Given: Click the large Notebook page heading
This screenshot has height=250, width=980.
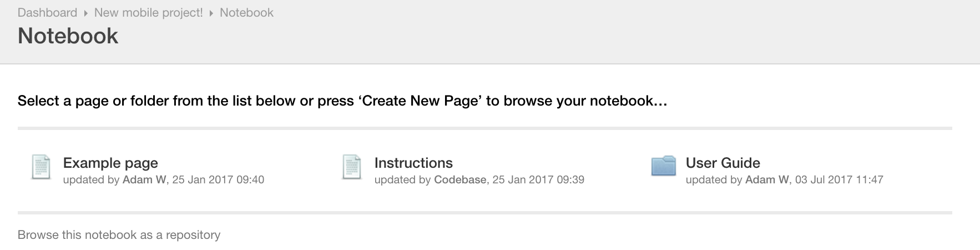Looking at the screenshot, I should (68, 36).
